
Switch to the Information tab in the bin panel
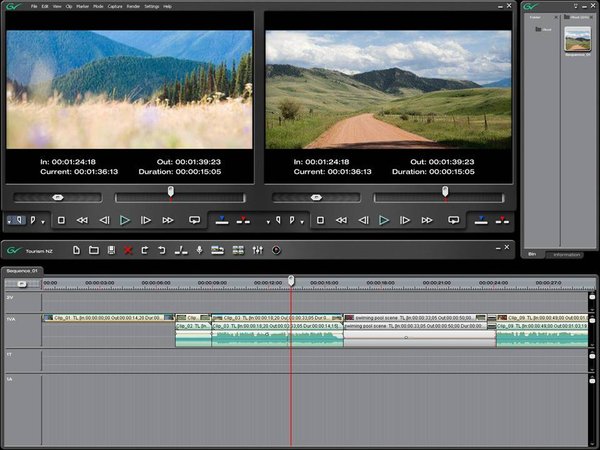click(x=568, y=255)
